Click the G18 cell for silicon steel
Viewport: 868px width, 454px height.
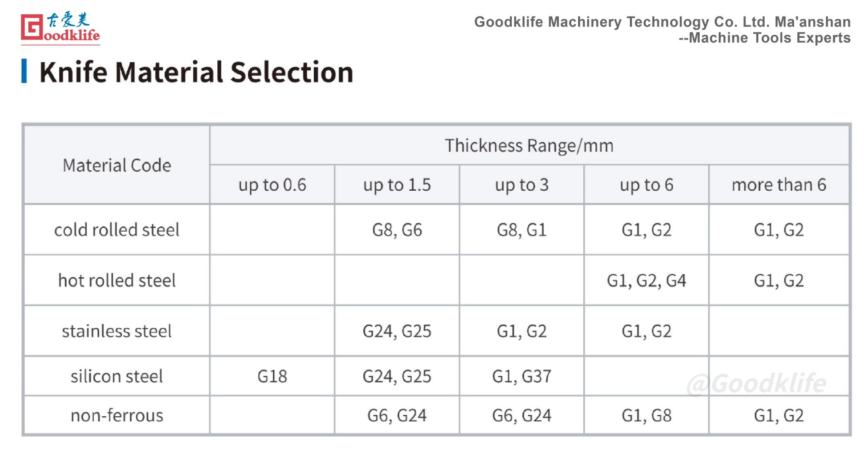272,376
